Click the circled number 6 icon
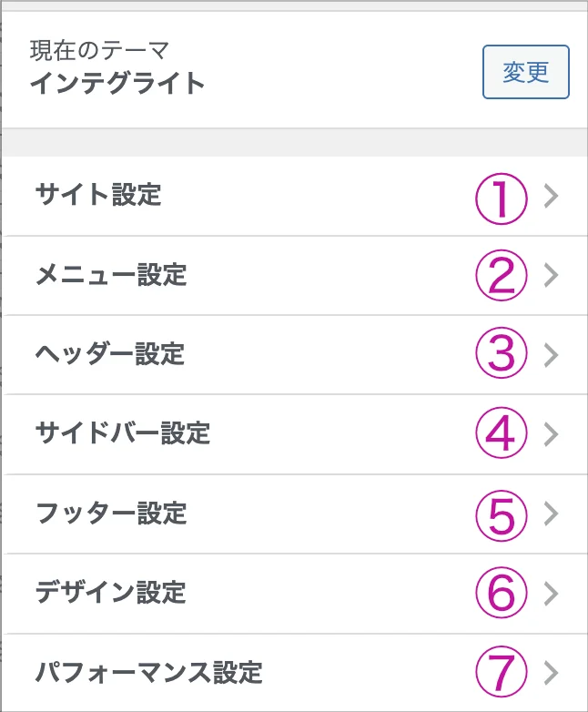This screenshot has height=712, width=588. pyautogui.click(x=502, y=594)
